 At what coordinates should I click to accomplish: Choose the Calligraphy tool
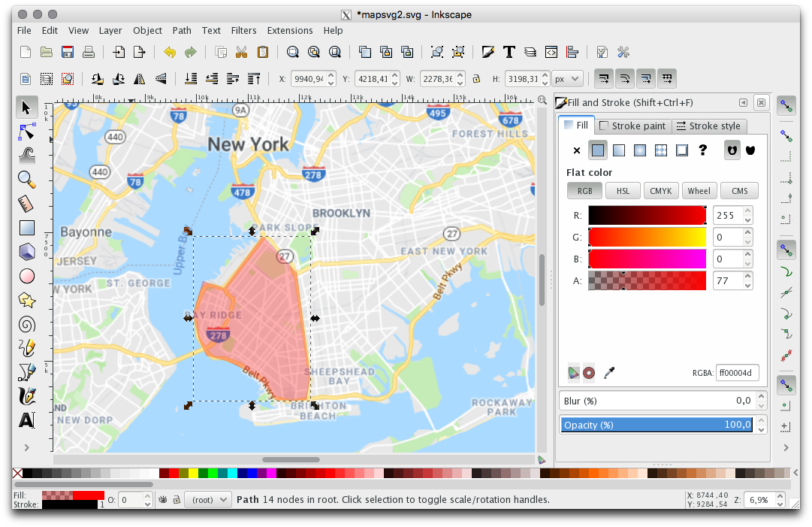point(26,396)
